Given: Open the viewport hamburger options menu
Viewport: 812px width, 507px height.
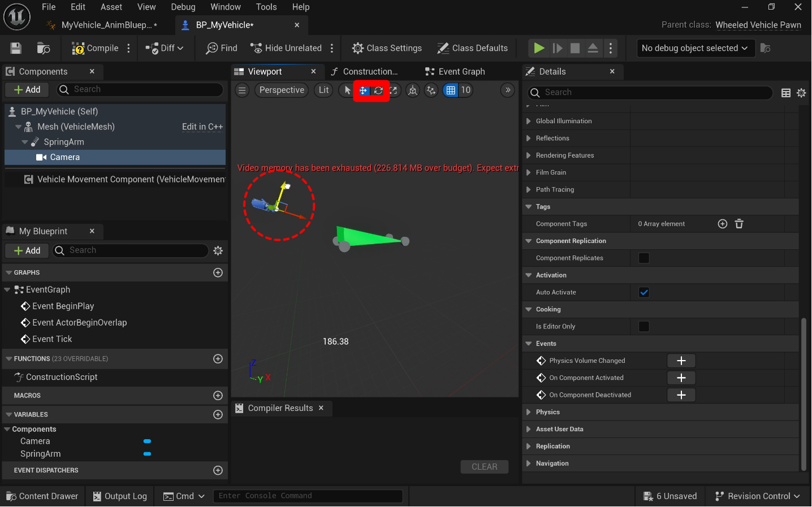Looking at the screenshot, I should pyautogui.click(x=242, y=90).
